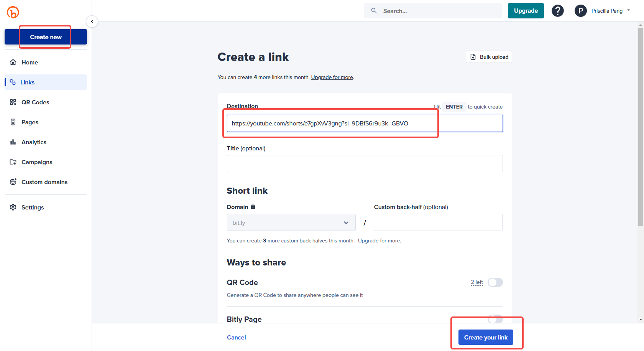The image size is (644, 351).
Task: Go to Home in sidebar
Action: 46,62
